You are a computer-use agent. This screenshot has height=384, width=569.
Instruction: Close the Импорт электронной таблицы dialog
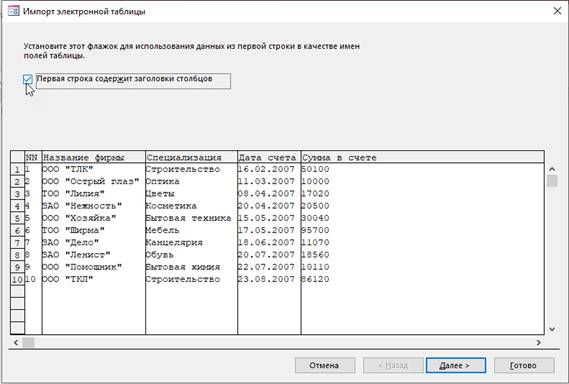pyautogui.click(x=557, y=11)
